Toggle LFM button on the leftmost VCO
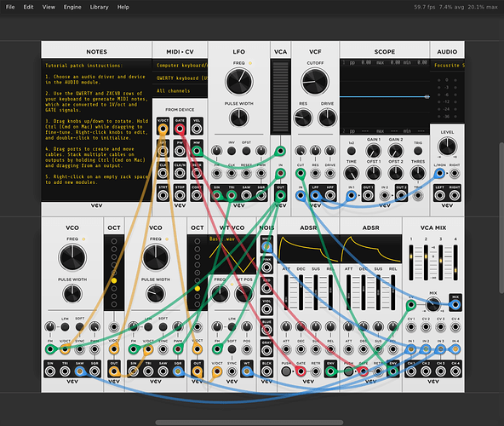 [x=65, y=327]
